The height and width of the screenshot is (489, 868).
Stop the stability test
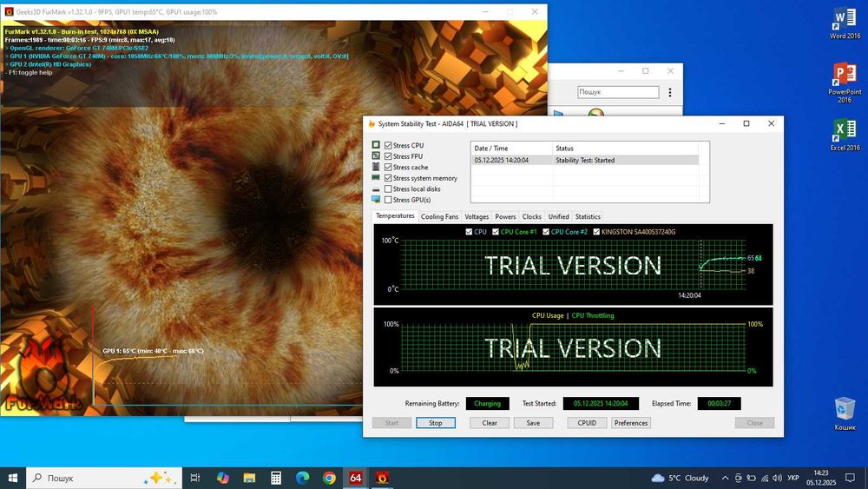[436, 423]
